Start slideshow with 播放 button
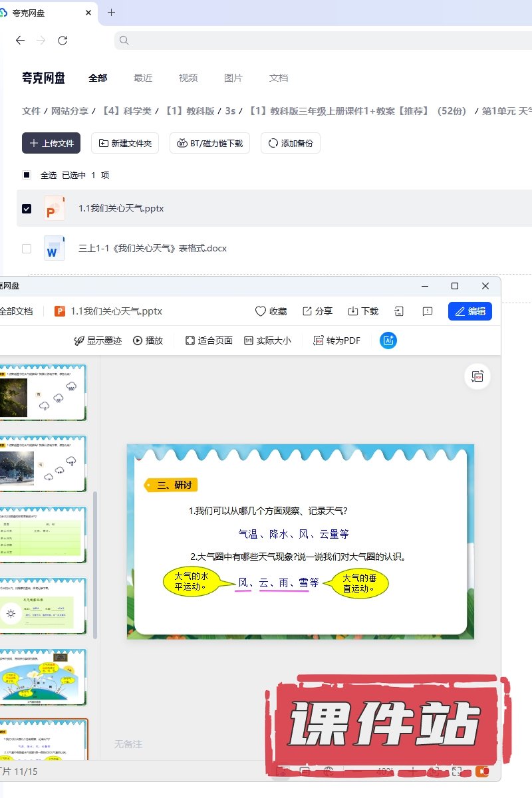The image size is (532, 798). tap(148, 340)
